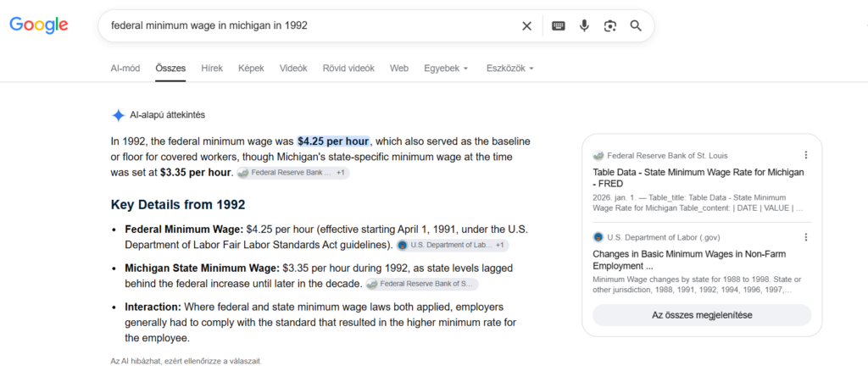
Task: Click the AI overview sparkle icon
Action: [118, 115]
